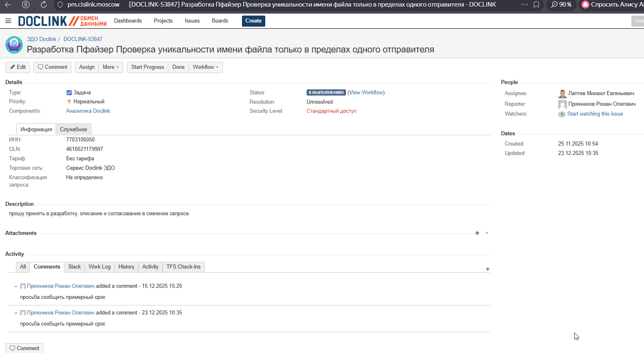The width and height of the screenshot is (644, 353).
Task: Show All activity tab
Action: coord(23,267)
